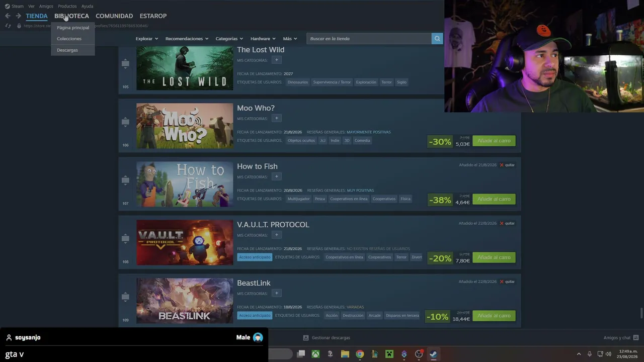Click the Pesca tag on How to Fish

tap(320, 199)
